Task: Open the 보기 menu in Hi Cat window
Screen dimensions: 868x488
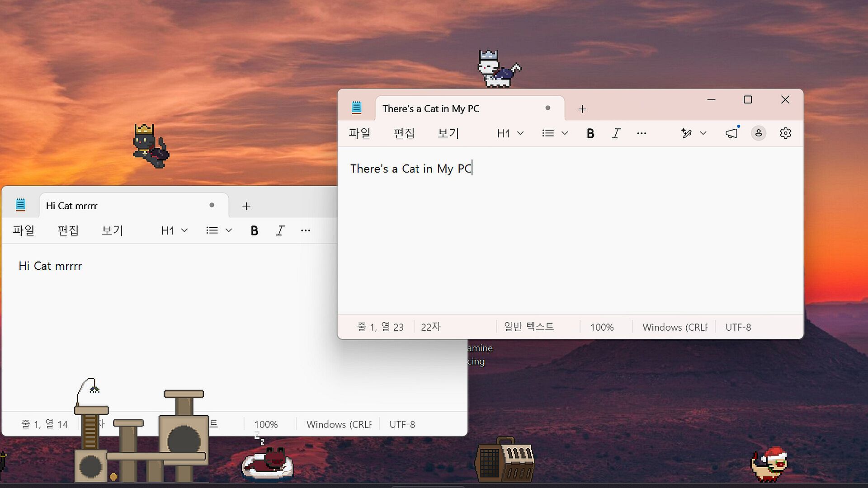Action: pos(112,230)
